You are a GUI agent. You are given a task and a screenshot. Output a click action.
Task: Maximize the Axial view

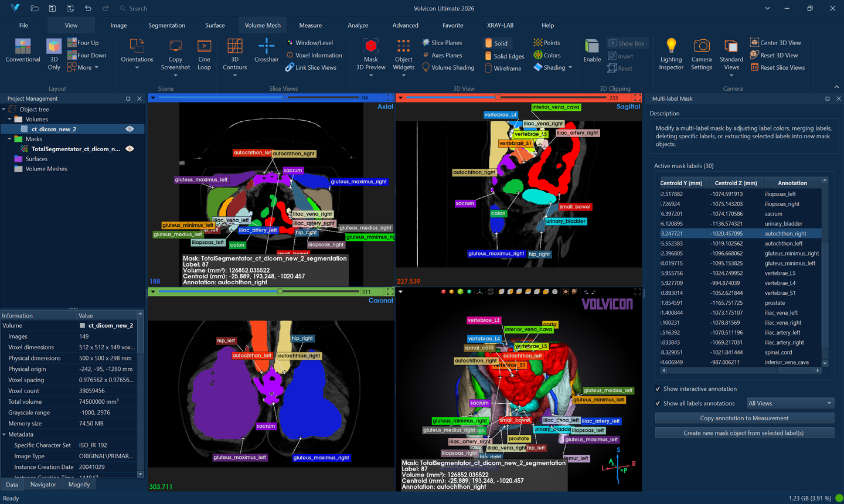click(390, 97)
